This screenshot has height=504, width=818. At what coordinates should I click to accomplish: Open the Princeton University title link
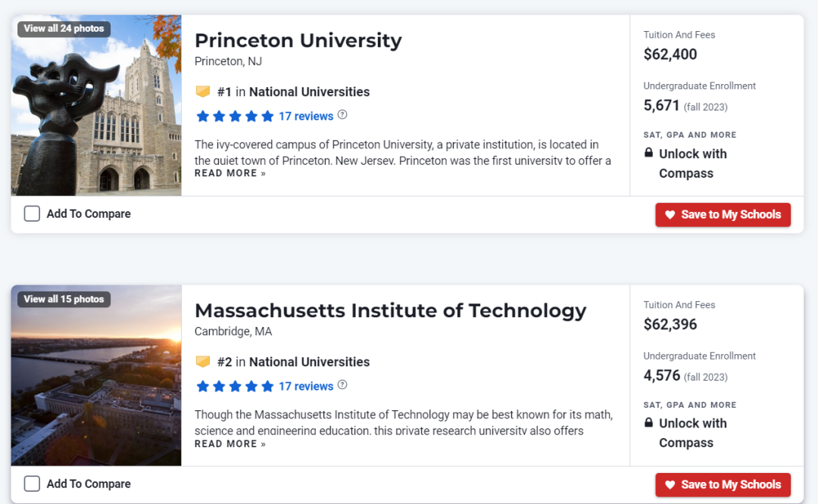(298, 40)
